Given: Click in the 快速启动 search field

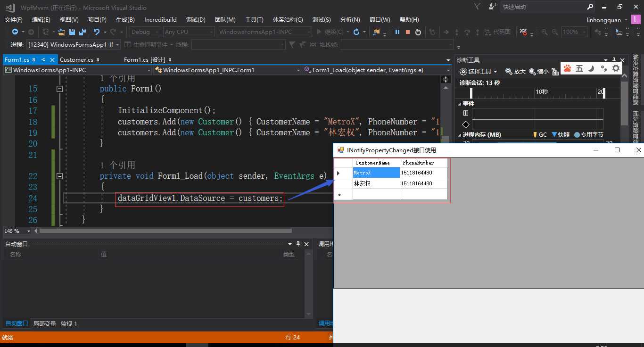Looking at the screenshot, I should point(543,7).
